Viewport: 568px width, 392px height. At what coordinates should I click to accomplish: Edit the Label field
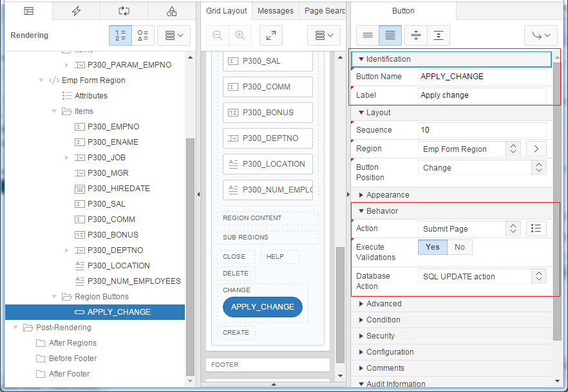click(x=482, y=95)
